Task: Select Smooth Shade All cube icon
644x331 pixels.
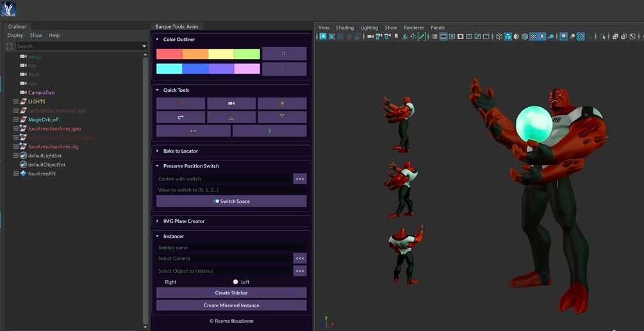Action: pyautogui.click(x=508, y=36)
